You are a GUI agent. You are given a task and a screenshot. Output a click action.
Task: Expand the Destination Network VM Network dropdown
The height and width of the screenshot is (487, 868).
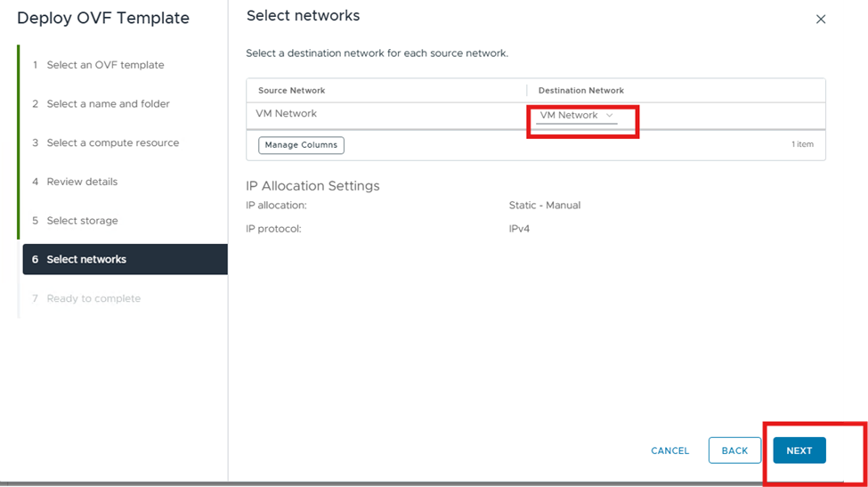[x=577, y=116]
